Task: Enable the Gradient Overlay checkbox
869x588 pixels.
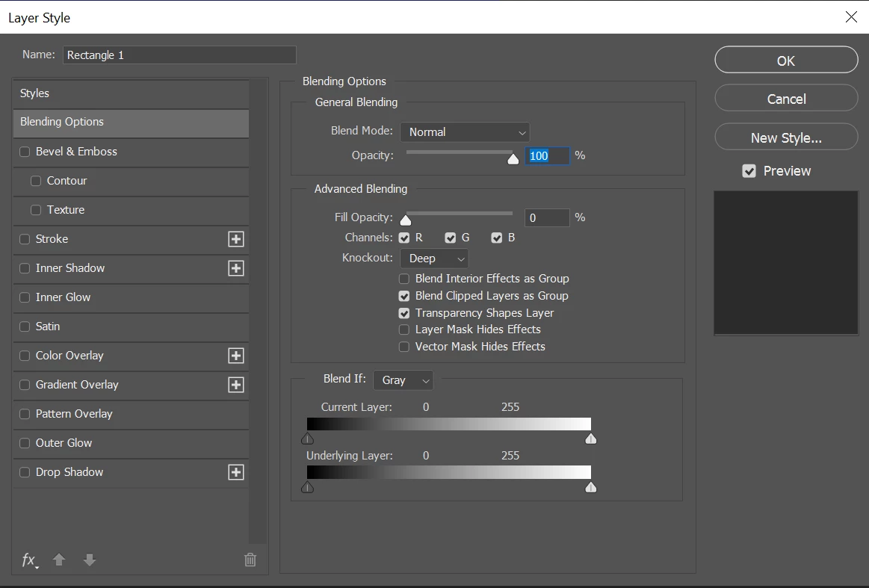Action: coord(25,385)
